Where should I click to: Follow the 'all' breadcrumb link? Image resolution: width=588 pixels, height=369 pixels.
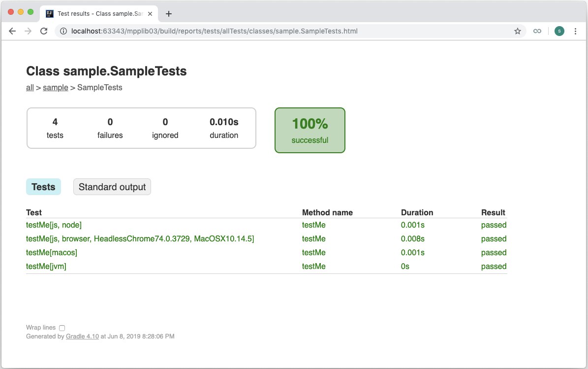30,88
